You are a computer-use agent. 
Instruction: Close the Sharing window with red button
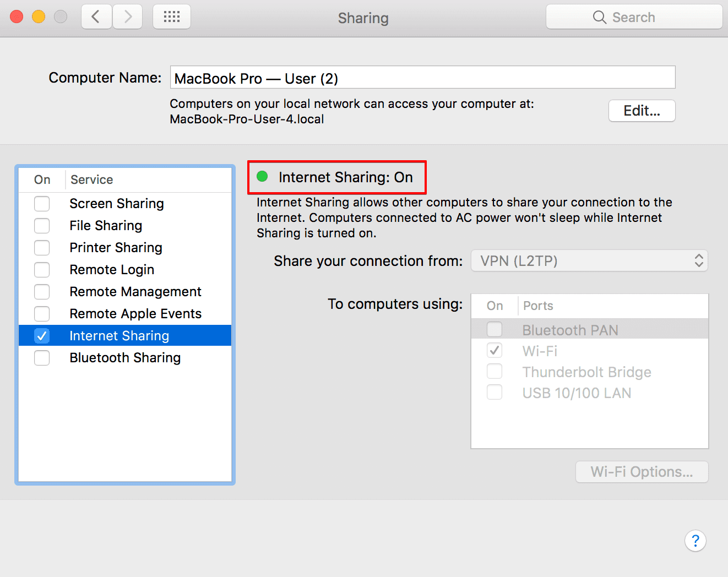tap(17, 17)
